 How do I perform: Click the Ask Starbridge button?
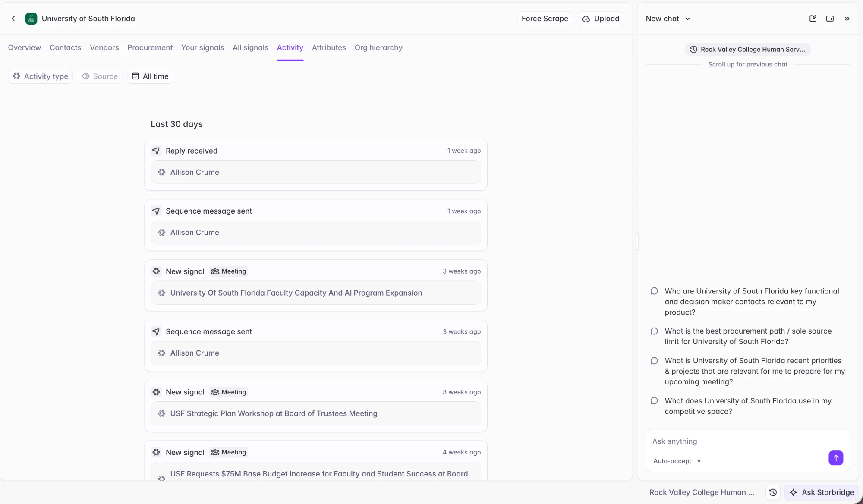pyautogui.click(x=822, y=492)
